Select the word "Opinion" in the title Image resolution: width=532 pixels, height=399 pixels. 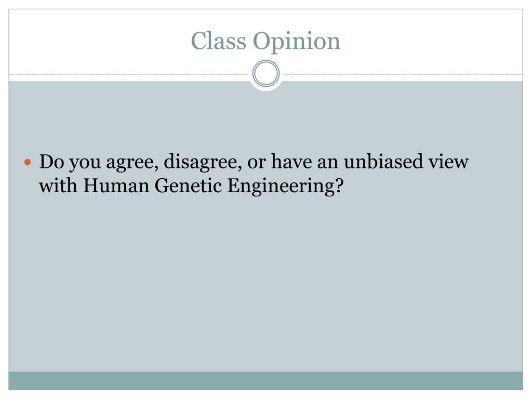297,43
